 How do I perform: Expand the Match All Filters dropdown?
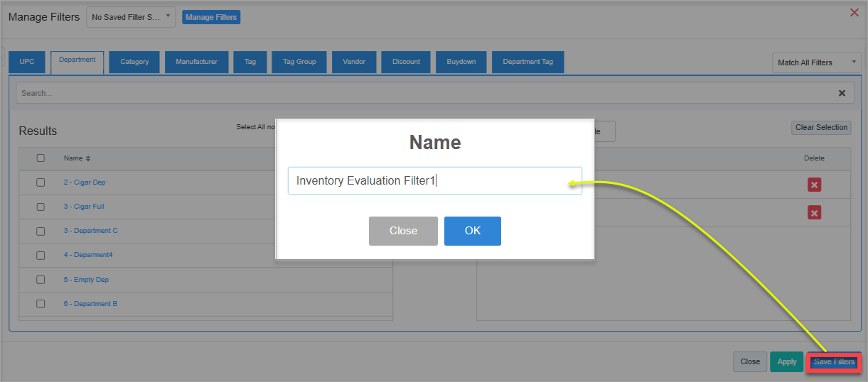pos(817,62)
